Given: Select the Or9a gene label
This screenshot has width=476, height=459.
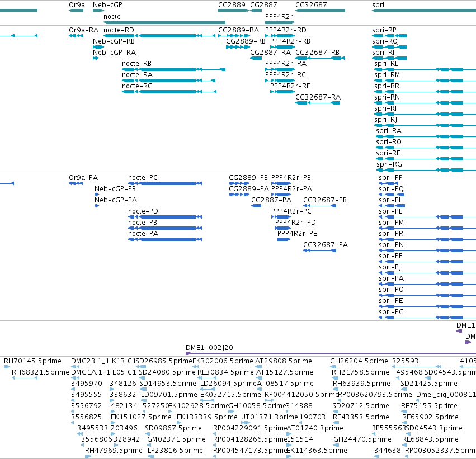Looking at the screenshot, I should click(x=77, y=5).
